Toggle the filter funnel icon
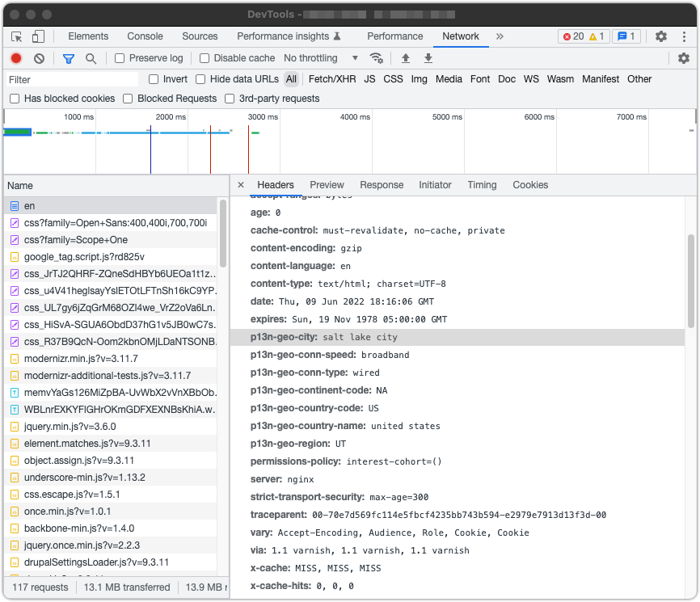Viewport: 700px width, 602px height. pyautogui.click(x=68, y=58)
